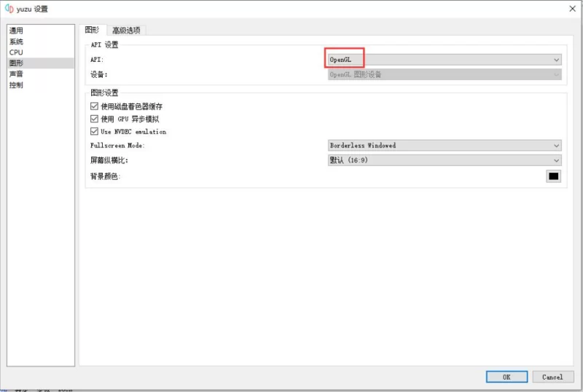Screen dimensions: 583x392
Task: Open the 屏幕纵横比 dropdown
Action: tap(445, 160)
